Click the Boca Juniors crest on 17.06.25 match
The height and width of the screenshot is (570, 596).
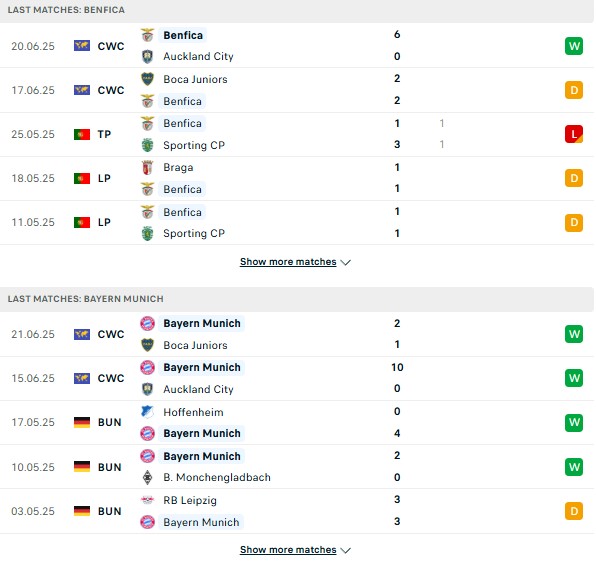(x=147, y=79)
